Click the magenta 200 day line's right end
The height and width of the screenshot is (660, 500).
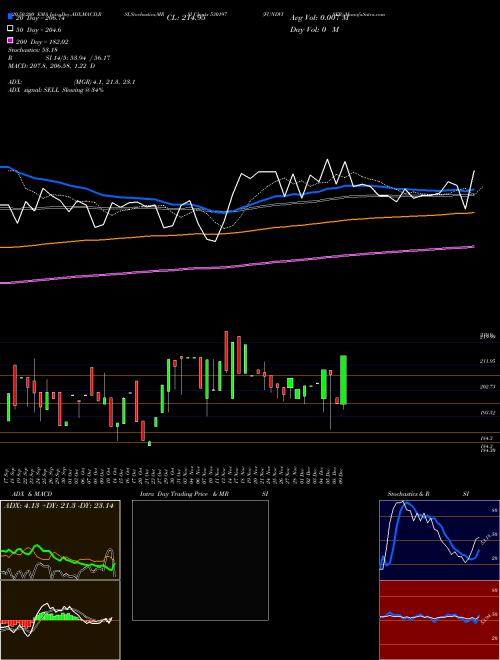473,247
